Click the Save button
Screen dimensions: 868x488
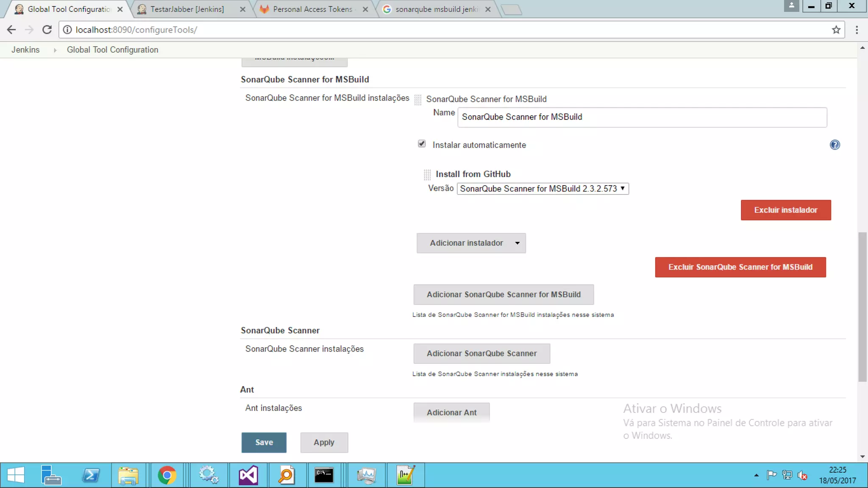coord(264,442)
